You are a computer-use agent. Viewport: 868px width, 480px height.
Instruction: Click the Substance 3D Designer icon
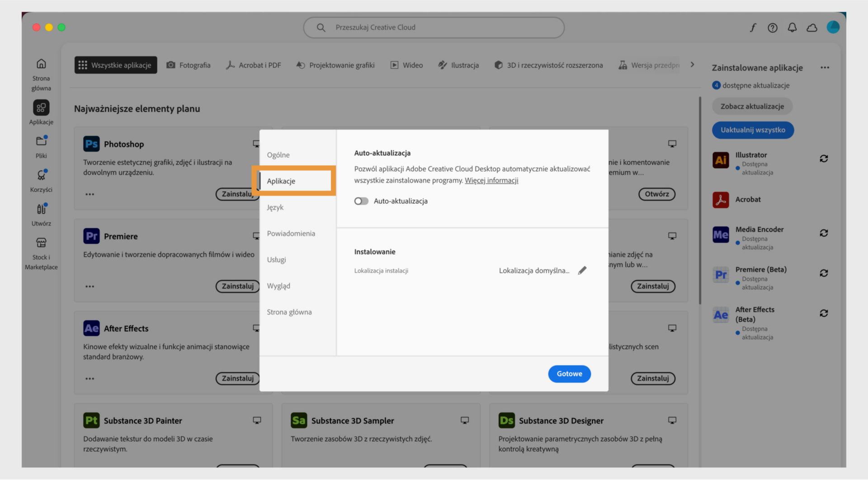click(506, 421)
